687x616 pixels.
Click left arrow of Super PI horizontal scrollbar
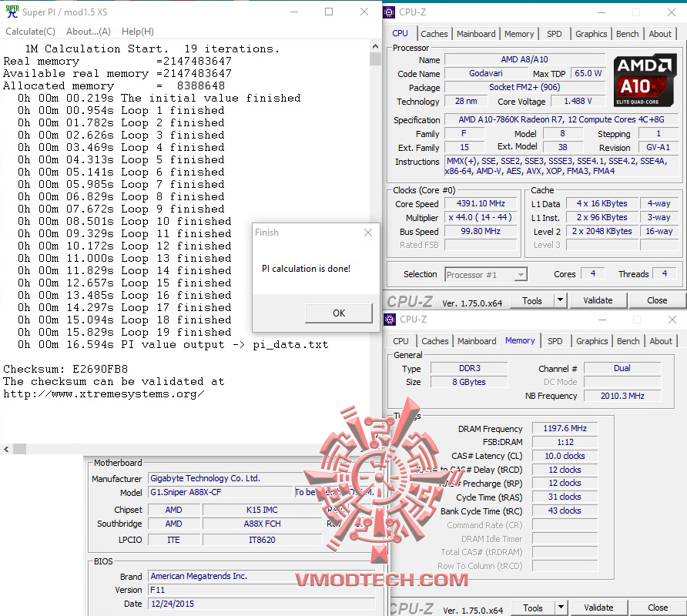pyautogui.click(x=6, y=449)
